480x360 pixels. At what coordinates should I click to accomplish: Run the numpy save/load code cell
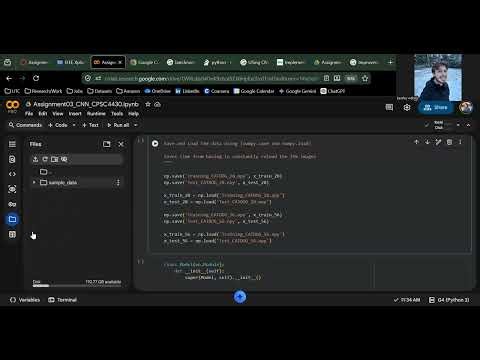click(x=155, y=143)
